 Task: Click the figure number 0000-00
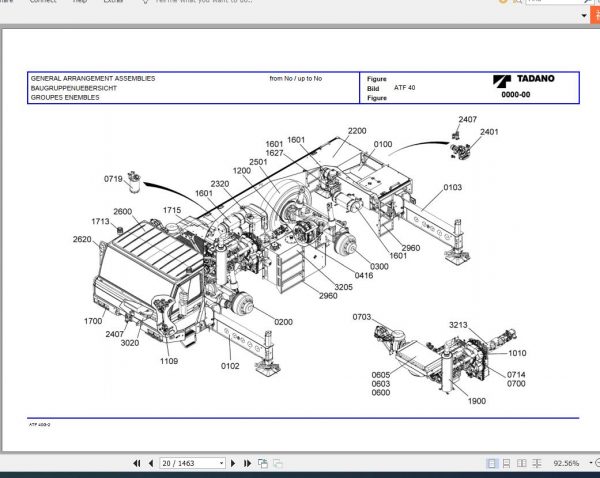516,95
